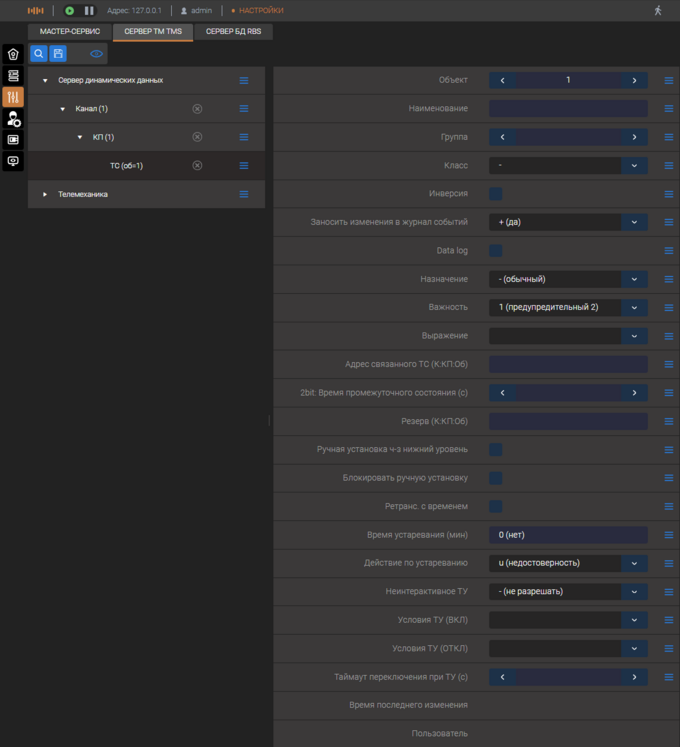
Task: Click the search magnifier button
Action: [39, 54]
